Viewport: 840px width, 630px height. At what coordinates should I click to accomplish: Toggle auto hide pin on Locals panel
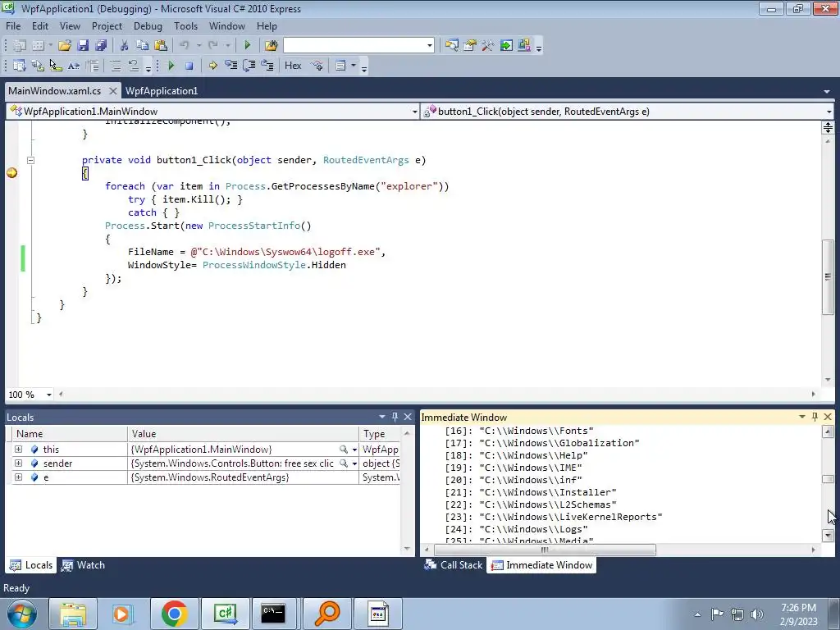395,416
